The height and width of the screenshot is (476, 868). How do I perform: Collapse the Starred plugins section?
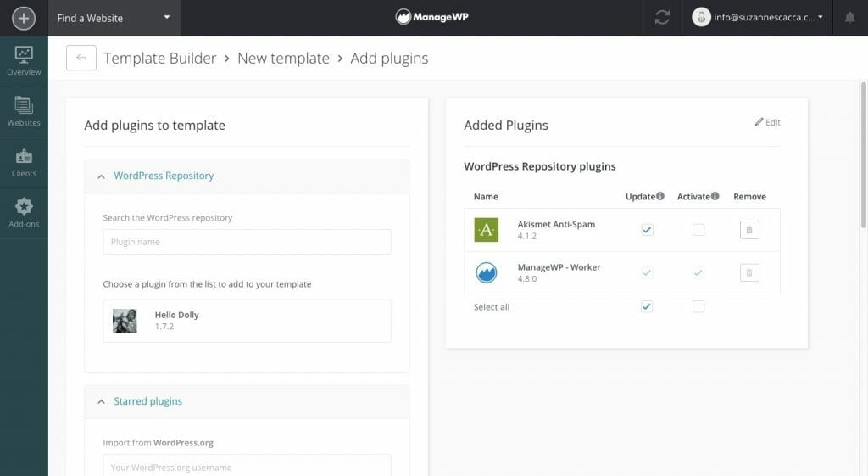point(102,401)
